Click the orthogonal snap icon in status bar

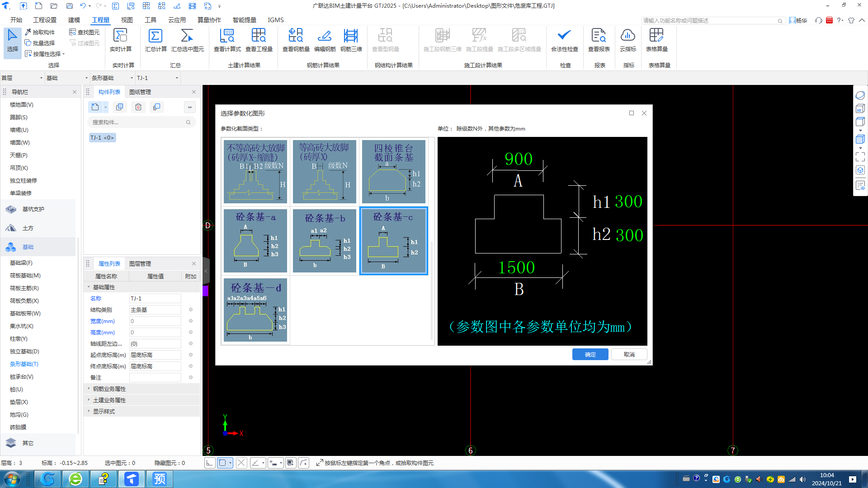point(209,463)
